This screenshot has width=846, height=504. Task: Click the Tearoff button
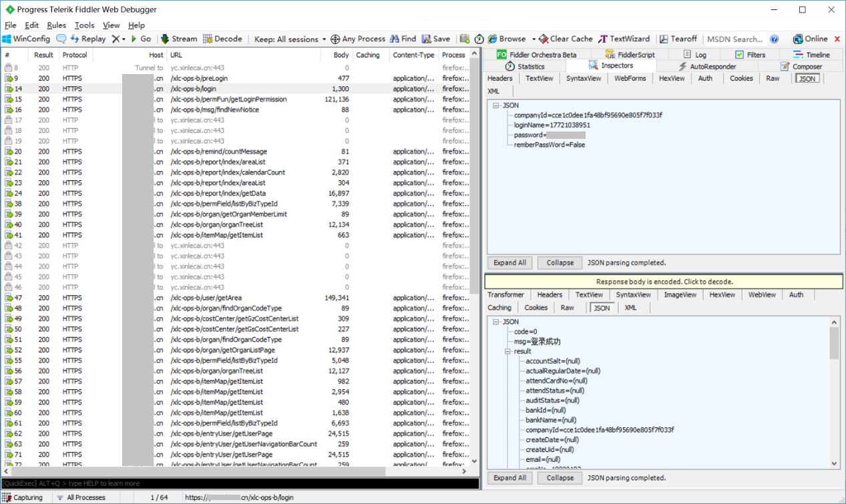point(678,39)
